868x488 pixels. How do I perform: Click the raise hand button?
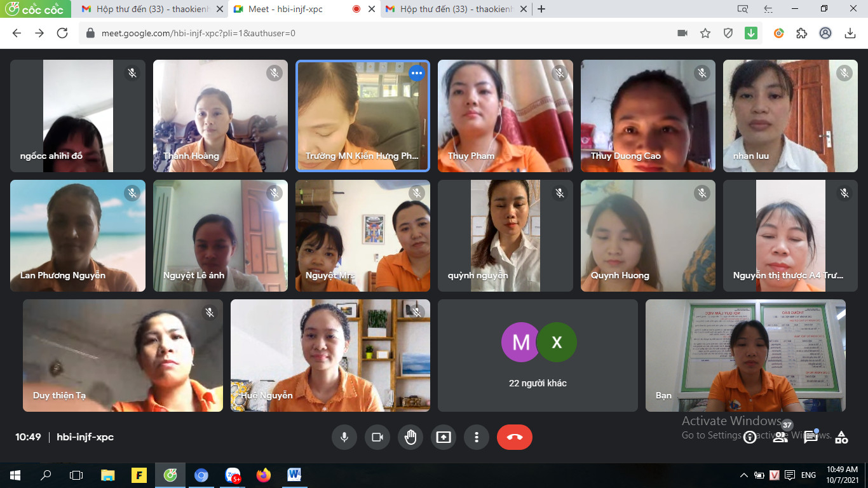(x=410, y=437)
